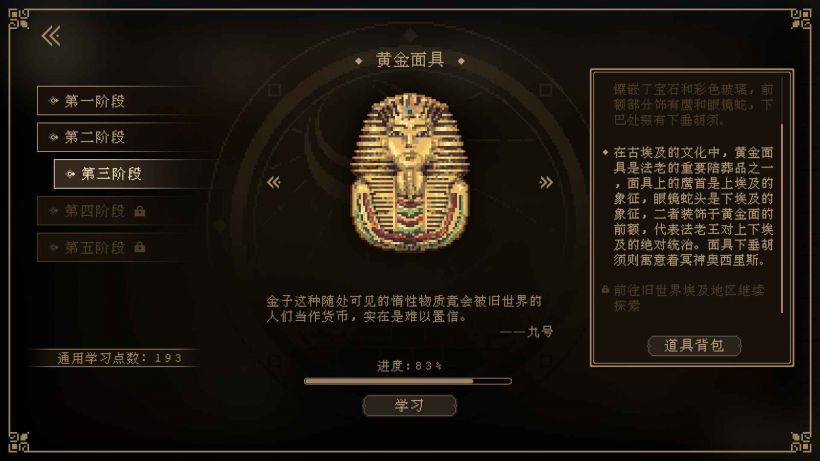The height and width of the screenshot is (461, 820).
Task: Click the lock icon on 第四阶段
Action: pos(140,211)
